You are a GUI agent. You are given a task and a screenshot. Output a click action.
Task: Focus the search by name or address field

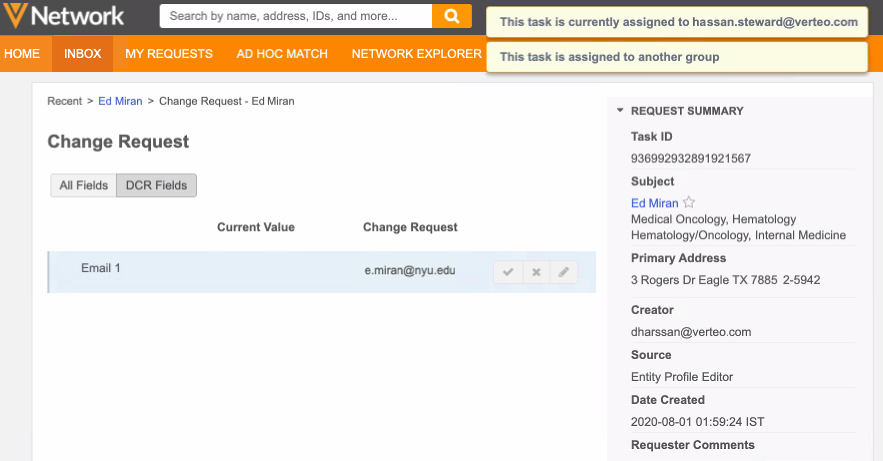pyautogui.click(x=295, y=16)
